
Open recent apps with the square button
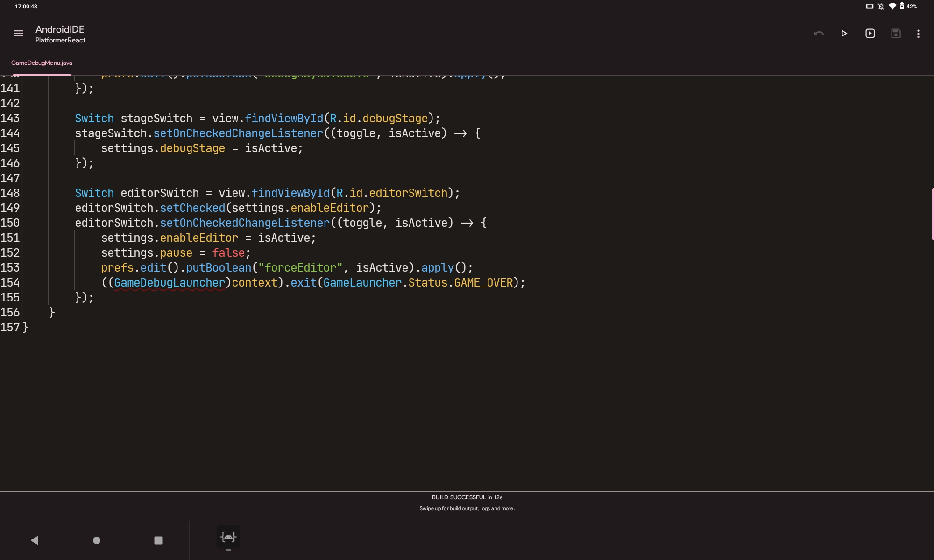pos(158,540)
